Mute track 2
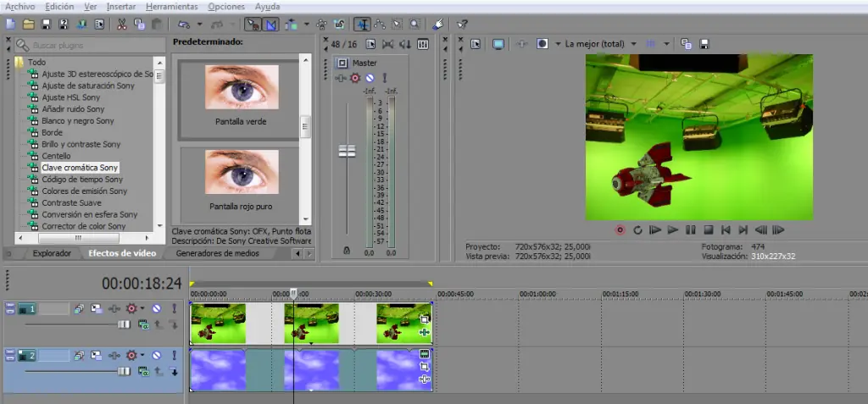 pyautogui.click(x=157, y=355)
